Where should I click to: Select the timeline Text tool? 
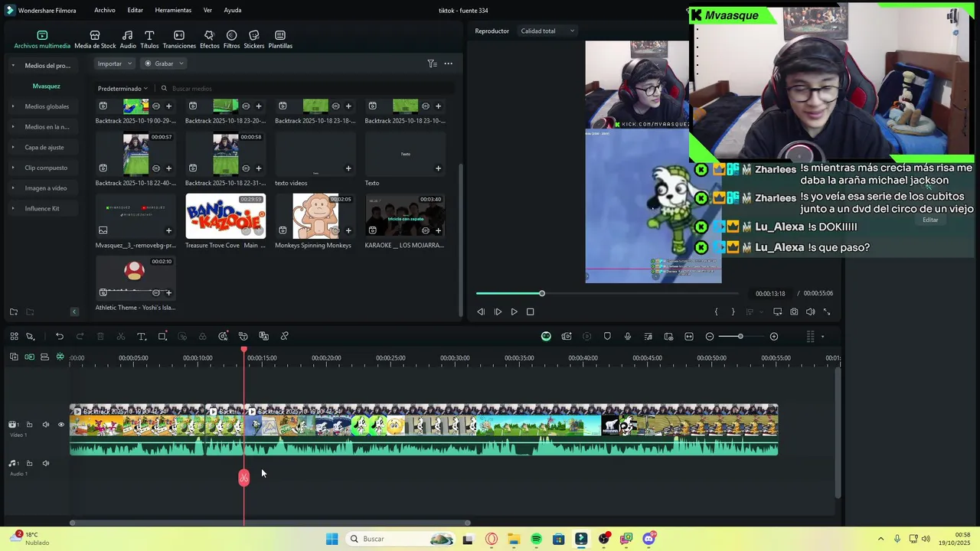click(x=142, y=337)
